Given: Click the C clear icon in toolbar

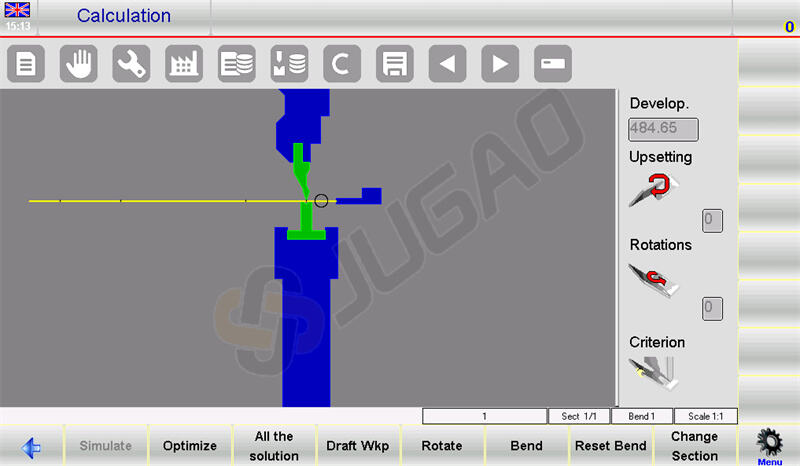Looking at the screenshot, I should [x=342, y=65].
